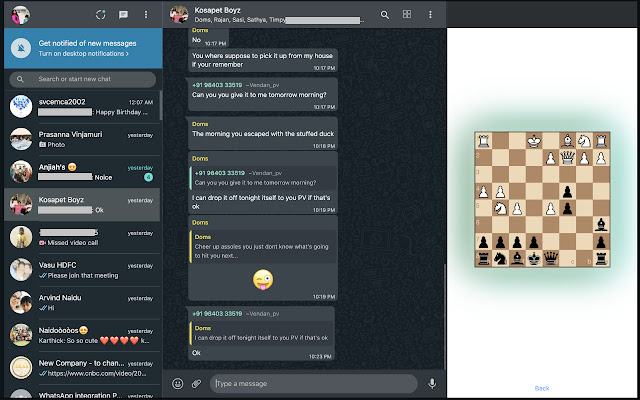Click quoted 'I can drop it off tonight' in last message
Viewport: 640px width, 400px height.
pos(261,333)
